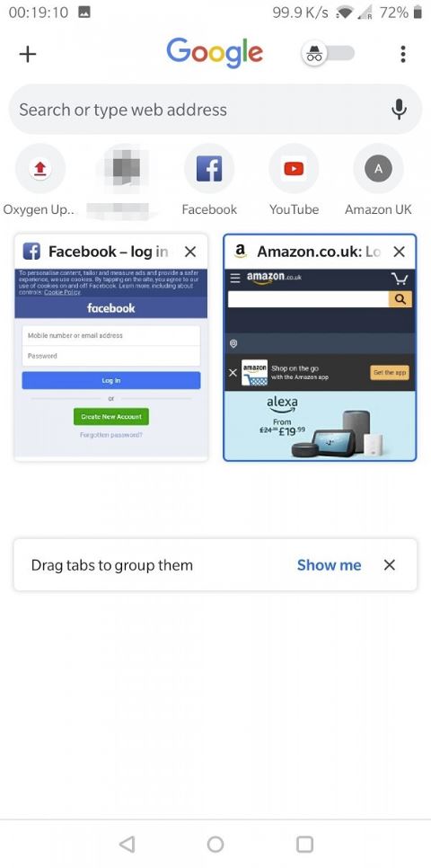Close the Amazon.co.uk tab
The width and height of the screenshot is (431, 868).
coord(399,252)
